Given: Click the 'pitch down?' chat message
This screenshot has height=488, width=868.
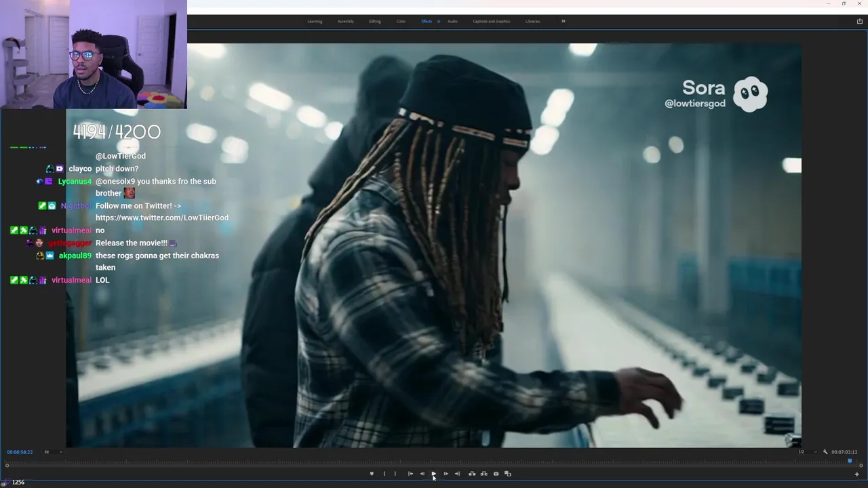Looking at the screenshot, I should click(x=117, y=169).
